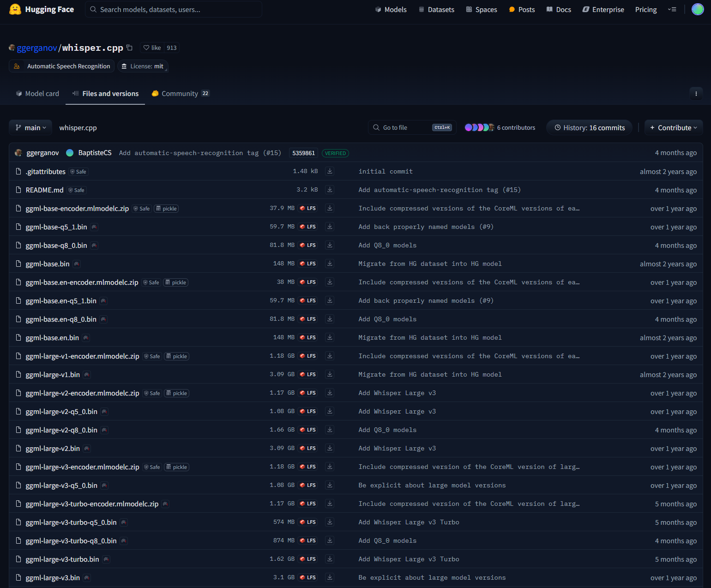This screenshot has width=711, height=588.
Task: Switch to the Model card tab
Action: coord(37,93)
